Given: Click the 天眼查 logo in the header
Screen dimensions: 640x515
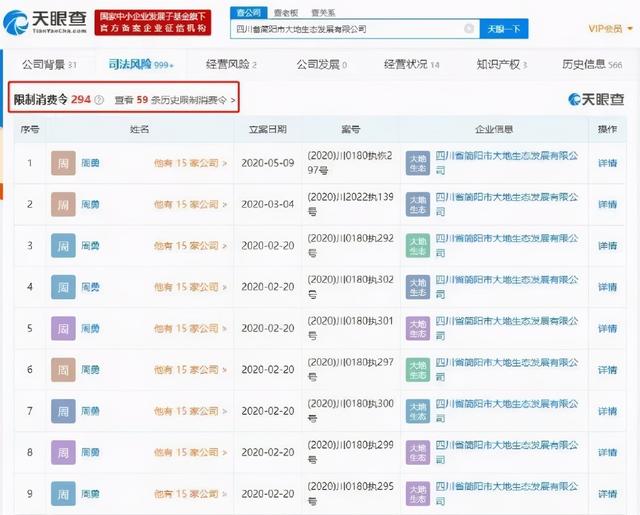Looking at the screenshot, I should point(45,23).
